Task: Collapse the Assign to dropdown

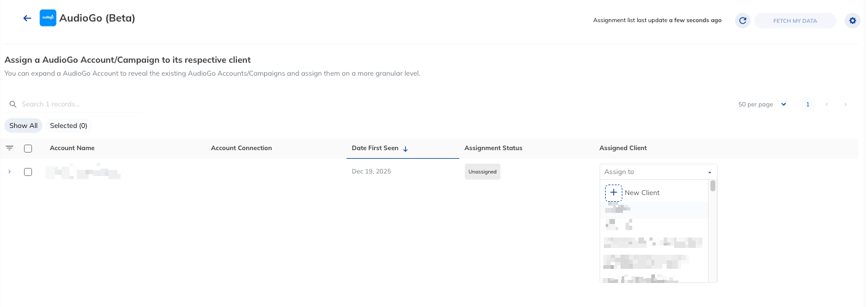Action: pos(710,172)
